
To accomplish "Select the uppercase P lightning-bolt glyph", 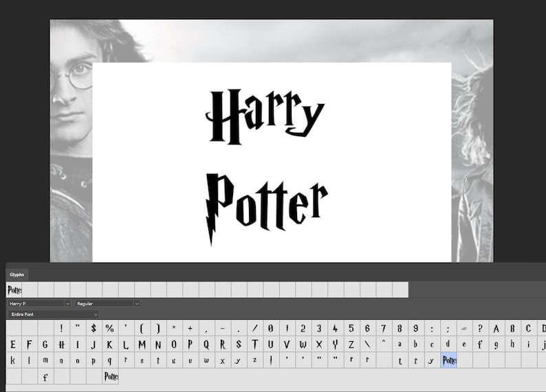I will [190, 345].
